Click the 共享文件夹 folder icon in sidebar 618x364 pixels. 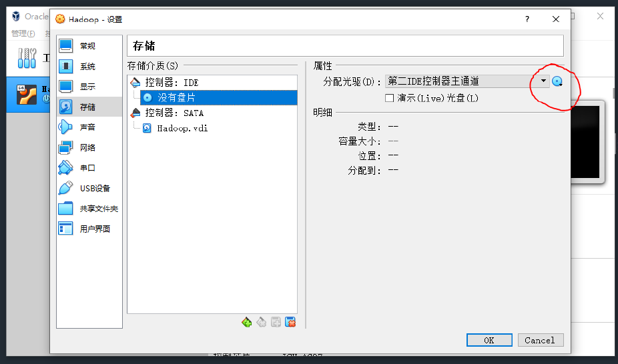click(x=65, y=209)
